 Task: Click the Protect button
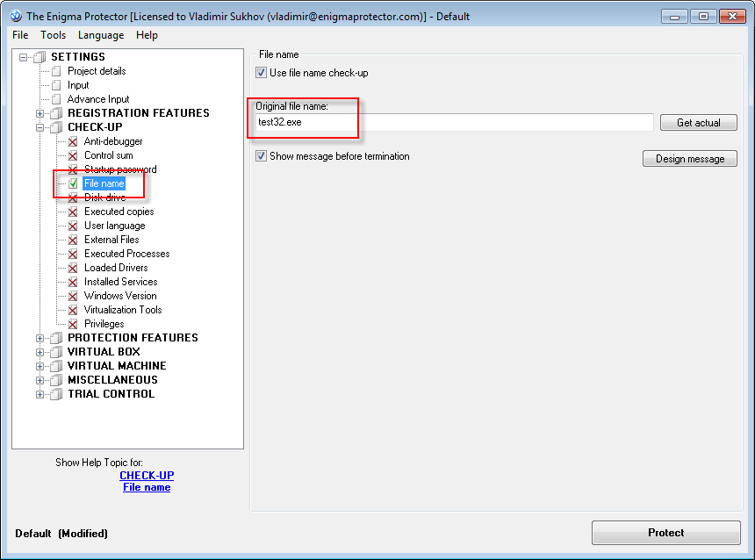pyautogui.click(x=666, y=533)
